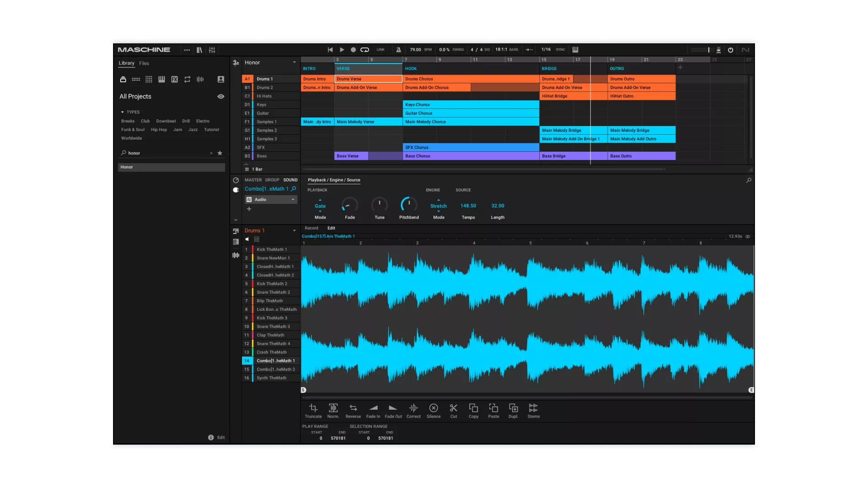
Task: Filter library by Hip Hop type
Action: click(x=159, y=130)
